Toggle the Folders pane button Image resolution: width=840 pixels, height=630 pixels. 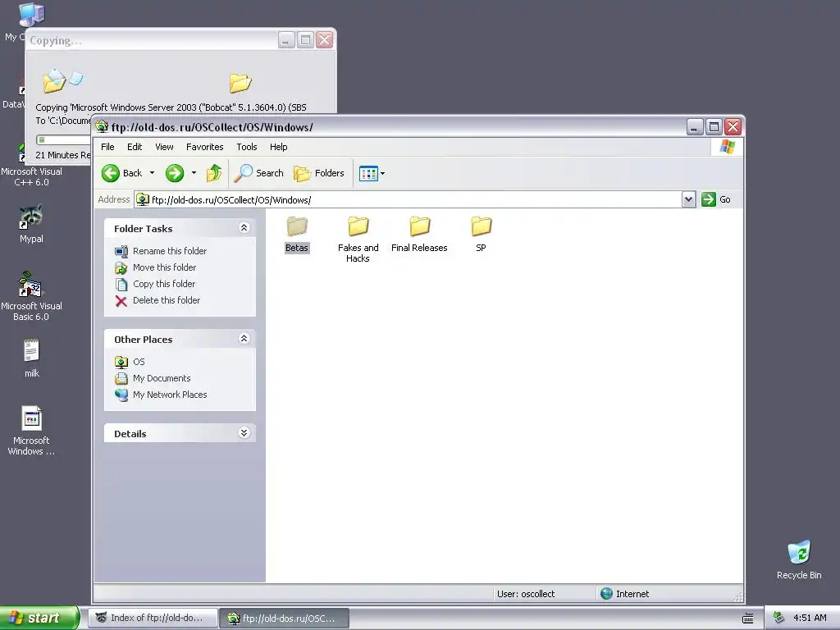pyautogui.click(x=319, y=173)
